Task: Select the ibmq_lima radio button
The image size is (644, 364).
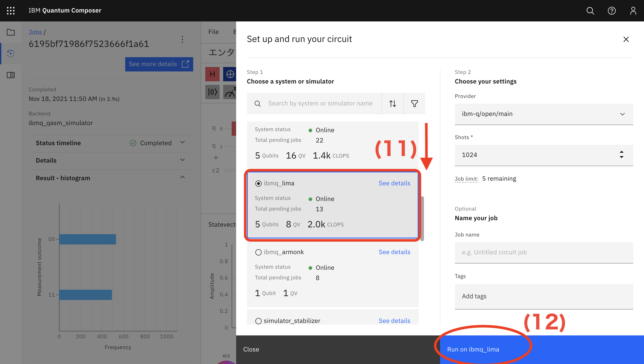Action: coord(258,184)
